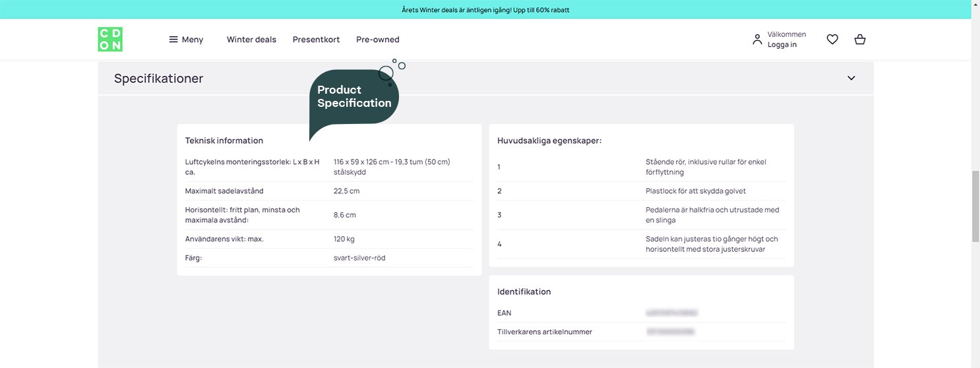
Task: Open the Winter deals menu item
Action: point(251,40)
